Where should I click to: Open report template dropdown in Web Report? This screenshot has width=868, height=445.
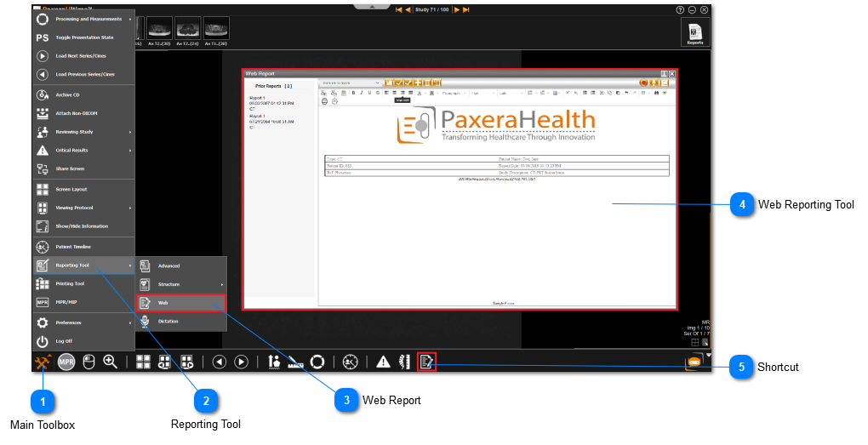351,83
